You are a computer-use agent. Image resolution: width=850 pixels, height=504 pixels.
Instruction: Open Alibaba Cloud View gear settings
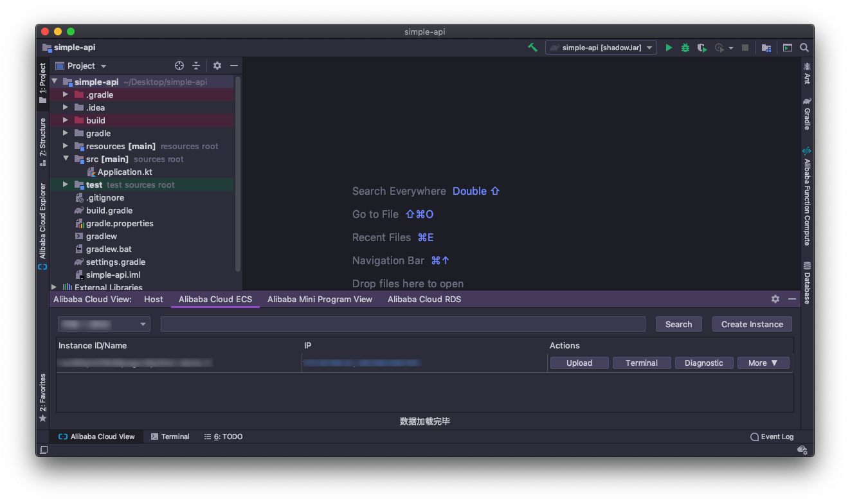point(775,299)
